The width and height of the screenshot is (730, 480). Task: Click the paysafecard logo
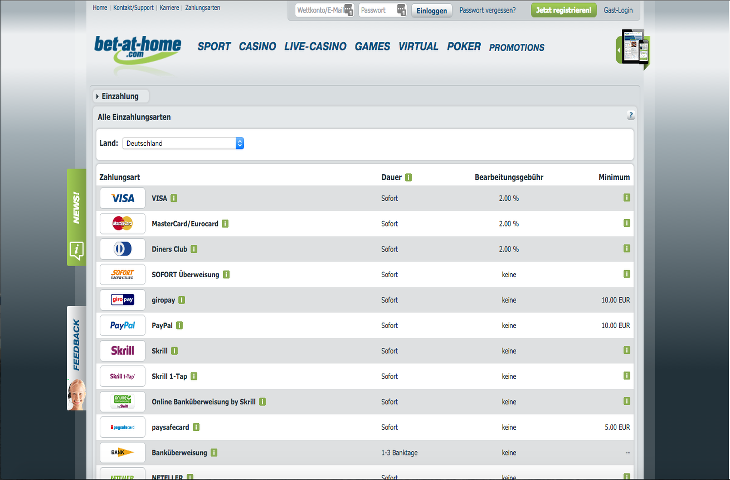pos(122,427)
